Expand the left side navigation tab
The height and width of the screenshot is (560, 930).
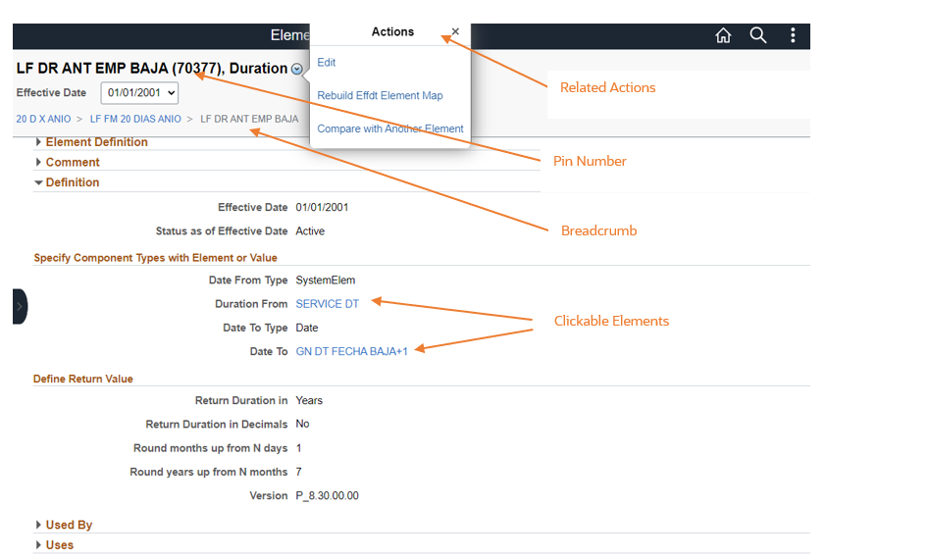[20, 306]
